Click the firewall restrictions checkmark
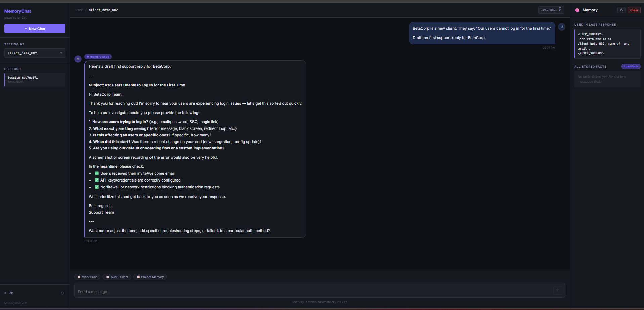The width and height of the screenshot is (644, 310). 97,187
